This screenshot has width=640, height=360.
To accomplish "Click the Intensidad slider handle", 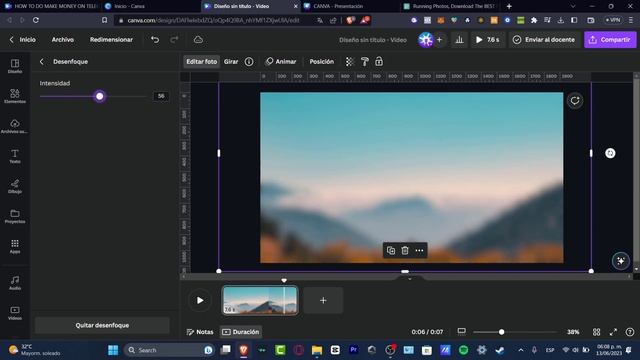I will (100, 96).
